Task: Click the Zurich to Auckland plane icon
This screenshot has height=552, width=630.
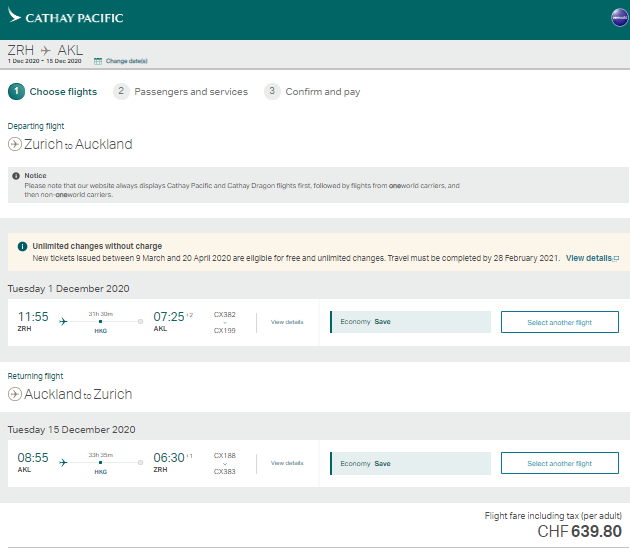Action: 15,144
